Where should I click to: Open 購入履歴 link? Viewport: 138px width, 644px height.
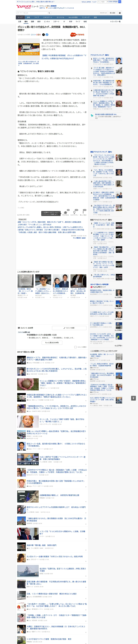point(112,13)
